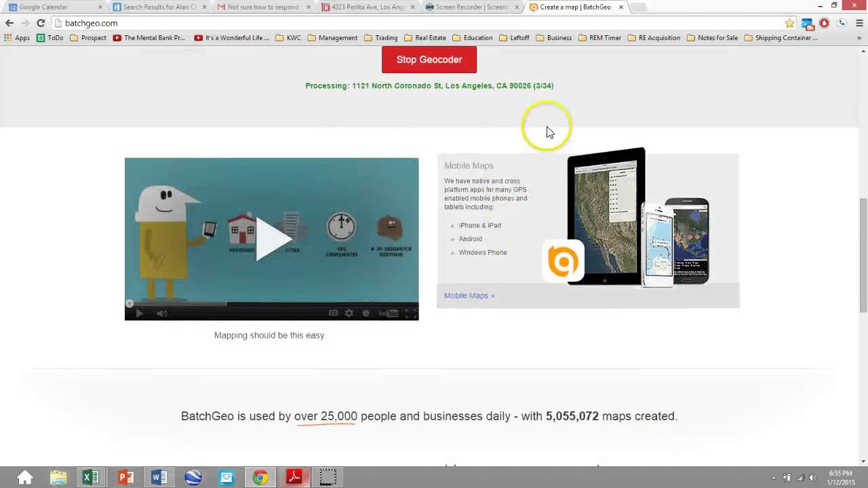868x488 pixels.
Task: Open the RE Acquisition bookmarks folder
Action: point(654,38)
